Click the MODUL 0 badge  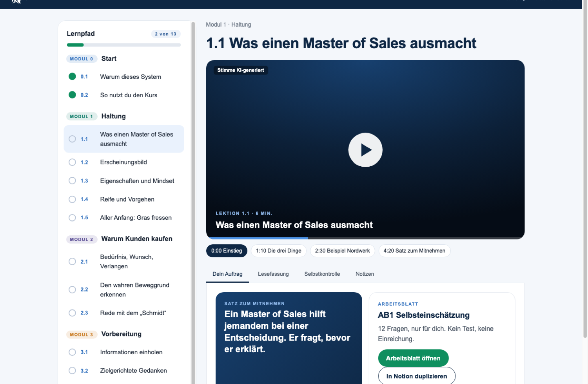point(82,59)
